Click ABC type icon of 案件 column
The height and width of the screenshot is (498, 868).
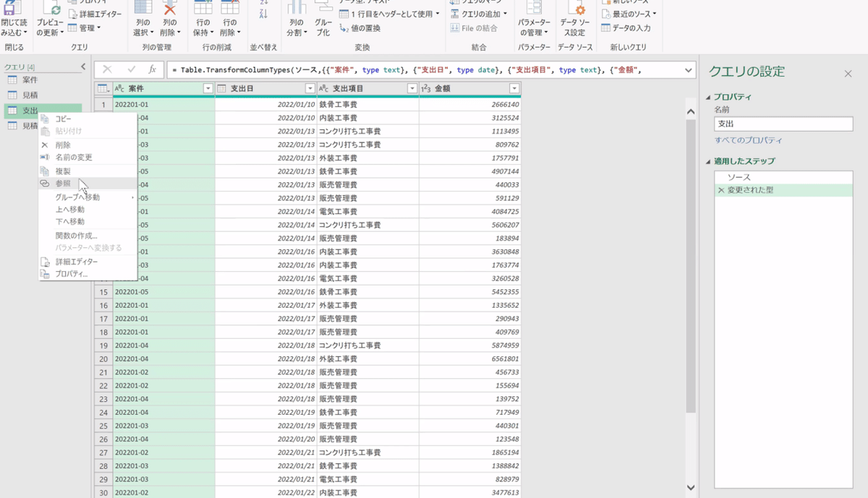coord(120,89)
